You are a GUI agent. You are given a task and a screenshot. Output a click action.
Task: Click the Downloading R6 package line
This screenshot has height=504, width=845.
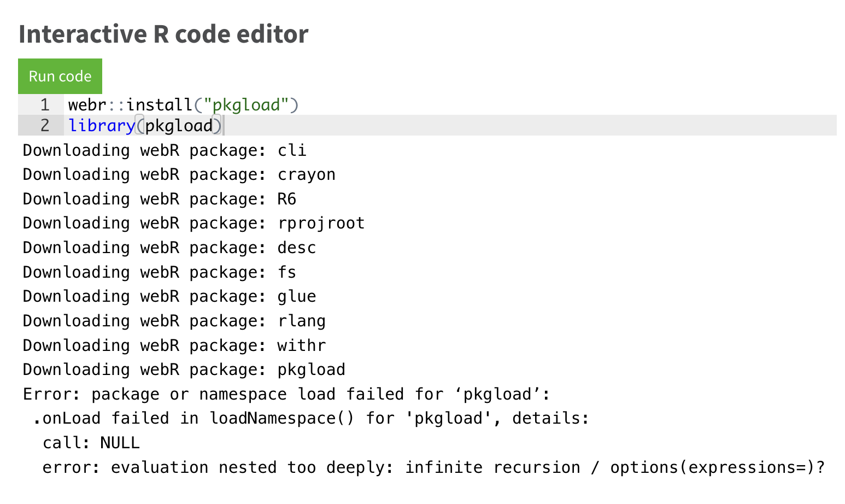point(159,198)
